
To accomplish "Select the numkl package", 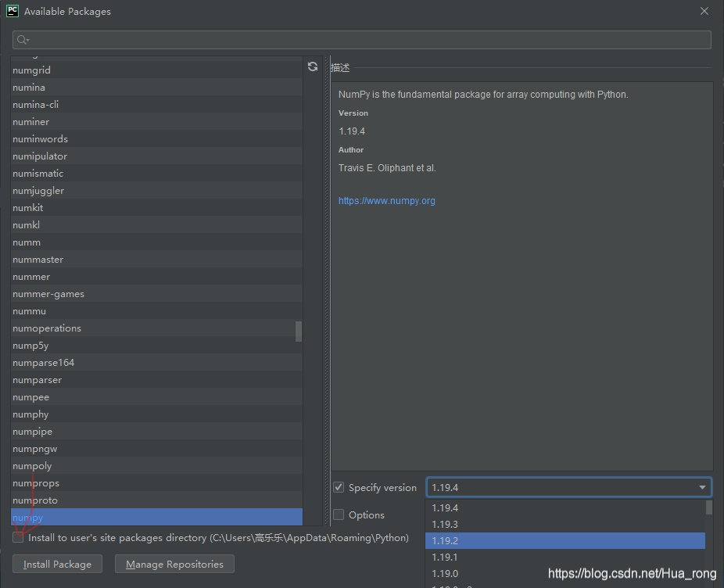I will (156, 225).
